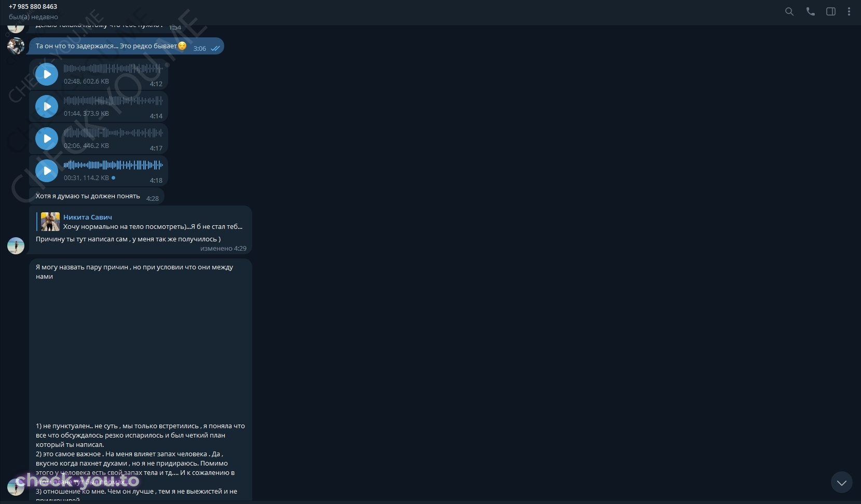Seek in the 01:44 voice waveform
Image resolution: width=861 pixels, height=504 pixels.
coord(113,101)
